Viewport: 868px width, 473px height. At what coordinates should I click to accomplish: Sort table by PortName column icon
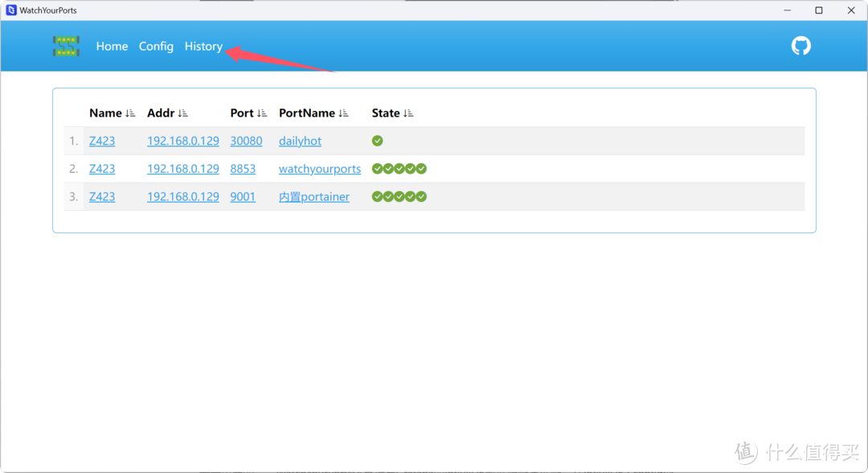(x=344, y=113)
